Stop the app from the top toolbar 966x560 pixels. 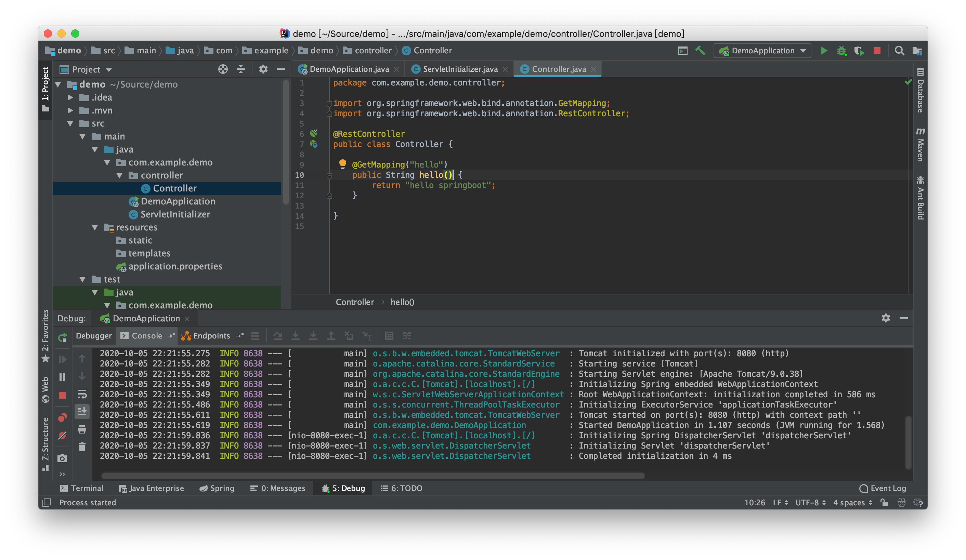[877, 51]
